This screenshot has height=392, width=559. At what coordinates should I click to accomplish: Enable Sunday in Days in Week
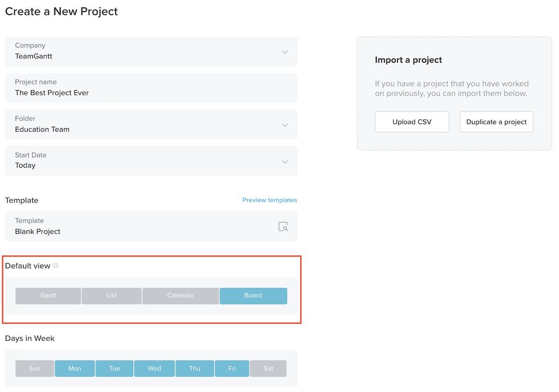click(34, 368)
